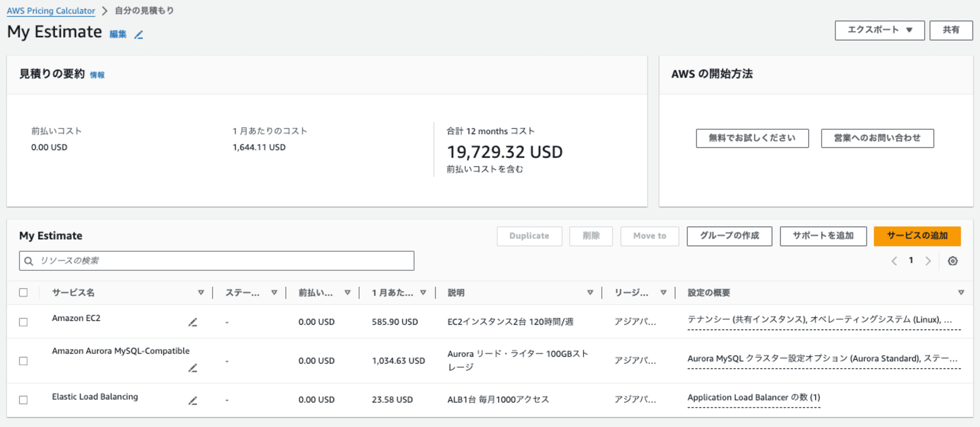
Task: Sort by 1 月あた... monthly column arrow
Action: point(423,292)
